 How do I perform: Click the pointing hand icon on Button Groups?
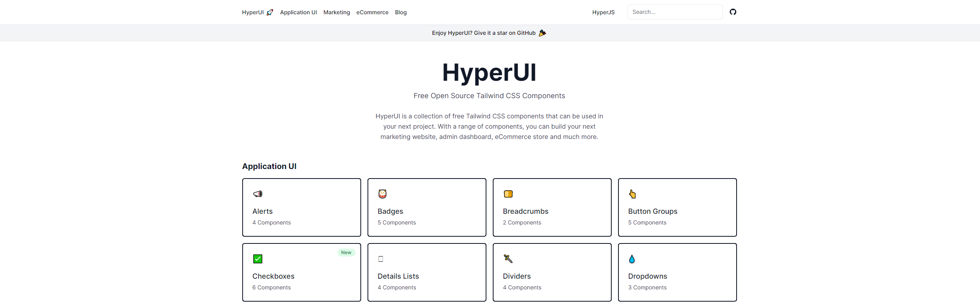point(633,194)
